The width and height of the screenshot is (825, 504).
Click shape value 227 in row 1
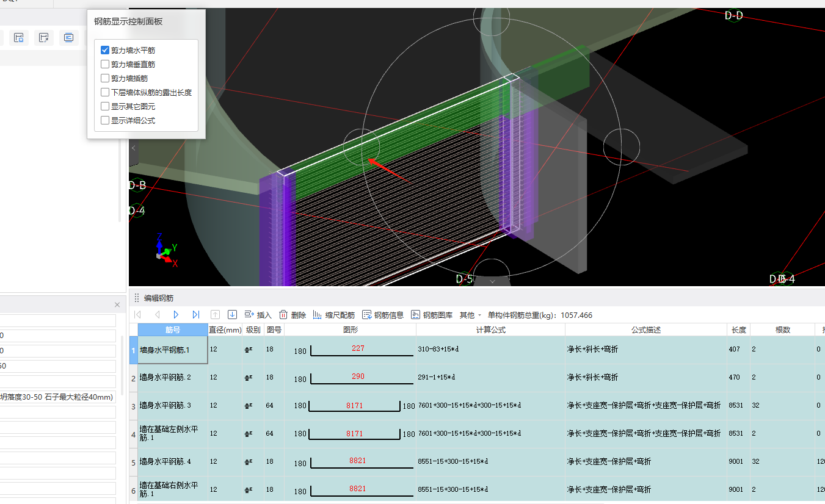[x=358, y=348]
